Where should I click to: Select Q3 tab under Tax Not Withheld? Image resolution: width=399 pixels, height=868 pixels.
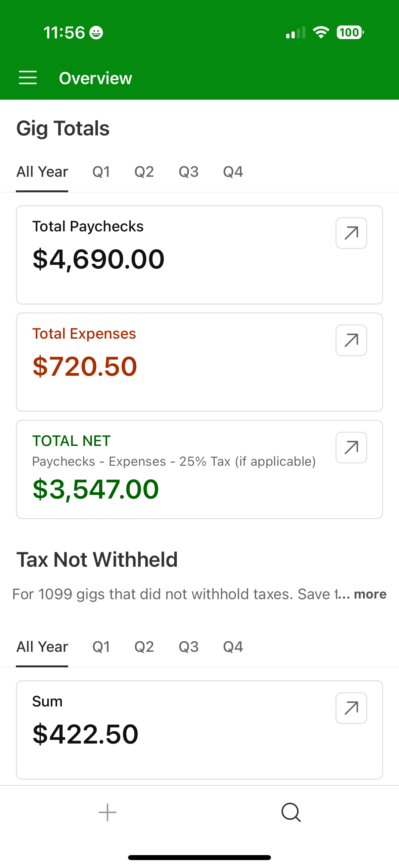[x=189, y=647]
